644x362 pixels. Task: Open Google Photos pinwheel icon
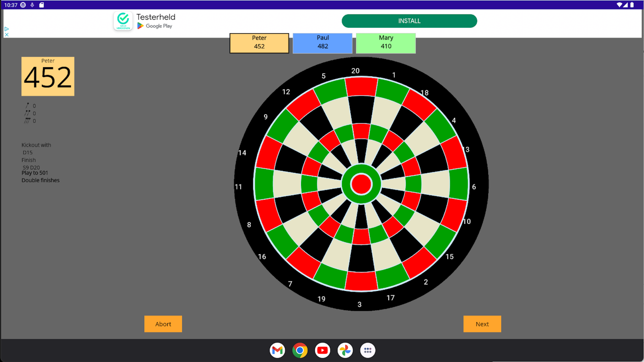point(345,350)
